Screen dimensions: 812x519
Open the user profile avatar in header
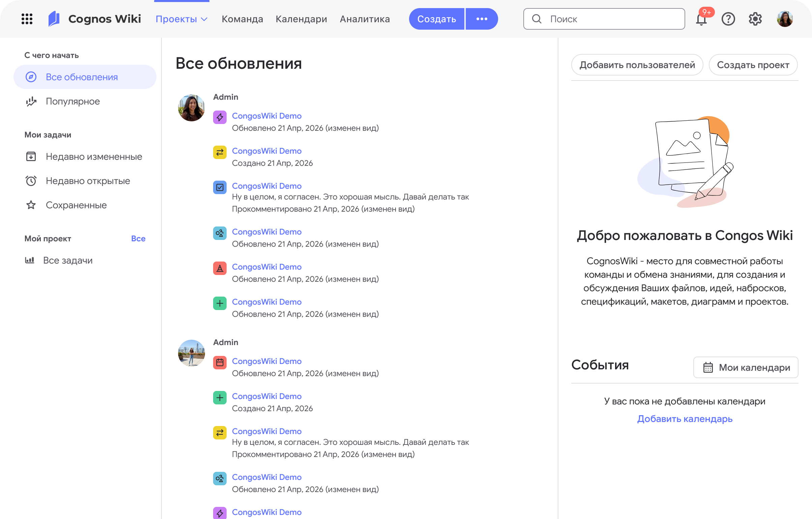tap(785, 19)
